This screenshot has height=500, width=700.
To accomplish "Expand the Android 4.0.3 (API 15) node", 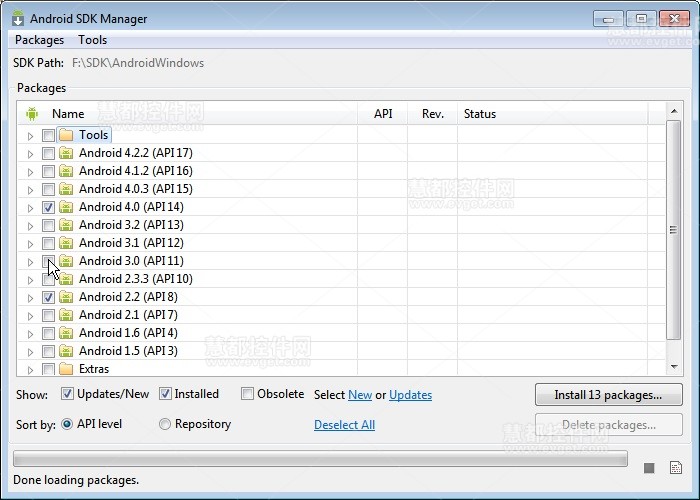I will 30,190.
